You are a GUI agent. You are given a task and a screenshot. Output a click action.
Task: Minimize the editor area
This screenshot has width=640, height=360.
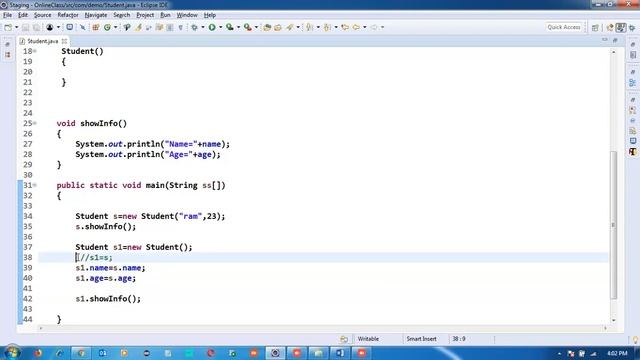[605, 40]
